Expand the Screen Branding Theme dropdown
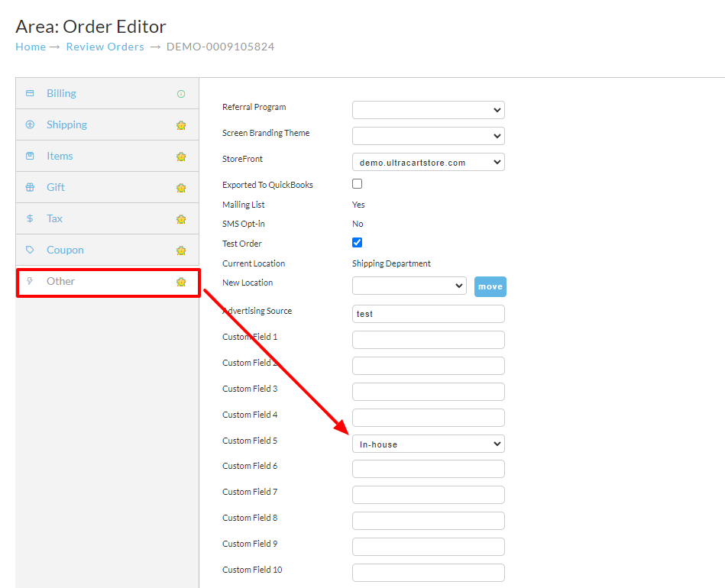The height and width of the screenshot is (588, 725). pos(429,136)
